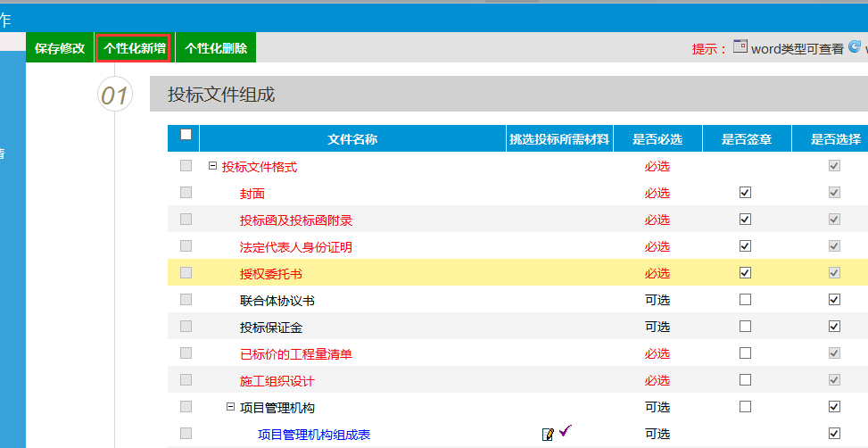Select the highlighted 授权委托书 file name
The height and width of the screenshot is (448, 868).
[271, 274]
